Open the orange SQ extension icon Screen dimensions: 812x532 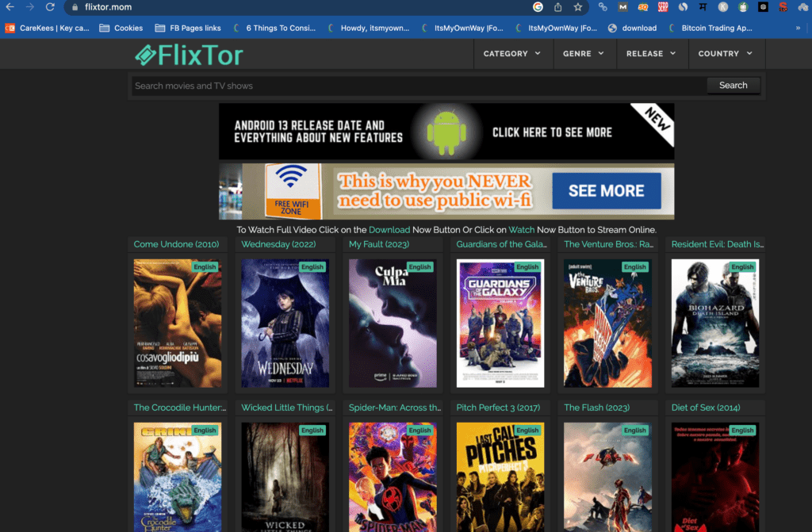click(643, 7)
